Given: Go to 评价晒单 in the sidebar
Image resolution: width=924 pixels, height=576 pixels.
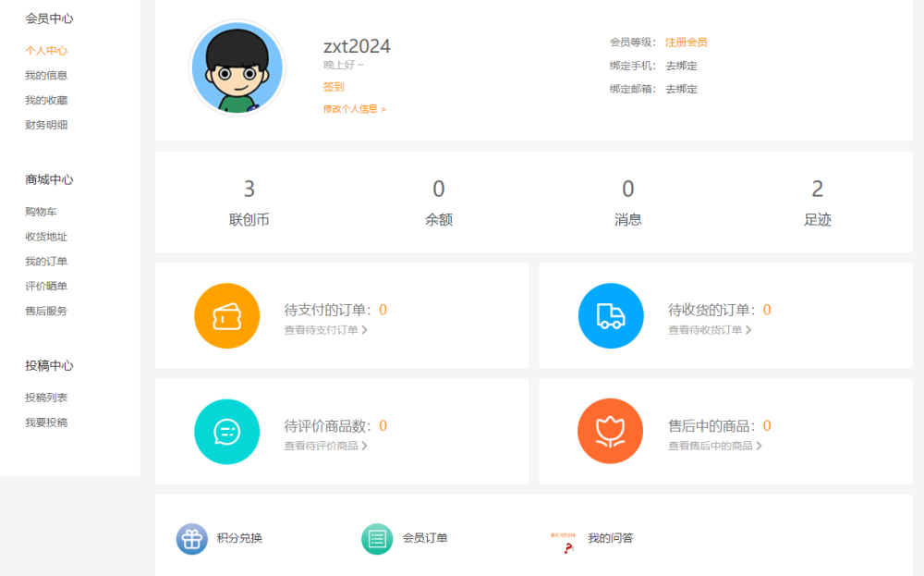Looking at the screenshot, I should (x=46, y=286).
